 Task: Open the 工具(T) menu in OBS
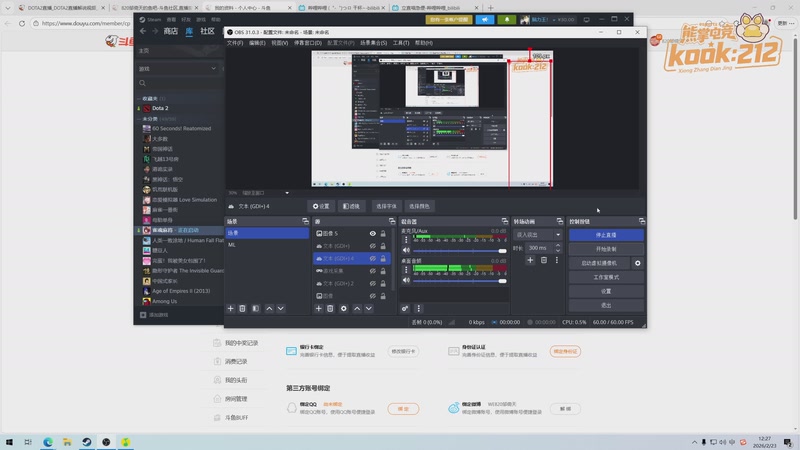pos(401,43)
